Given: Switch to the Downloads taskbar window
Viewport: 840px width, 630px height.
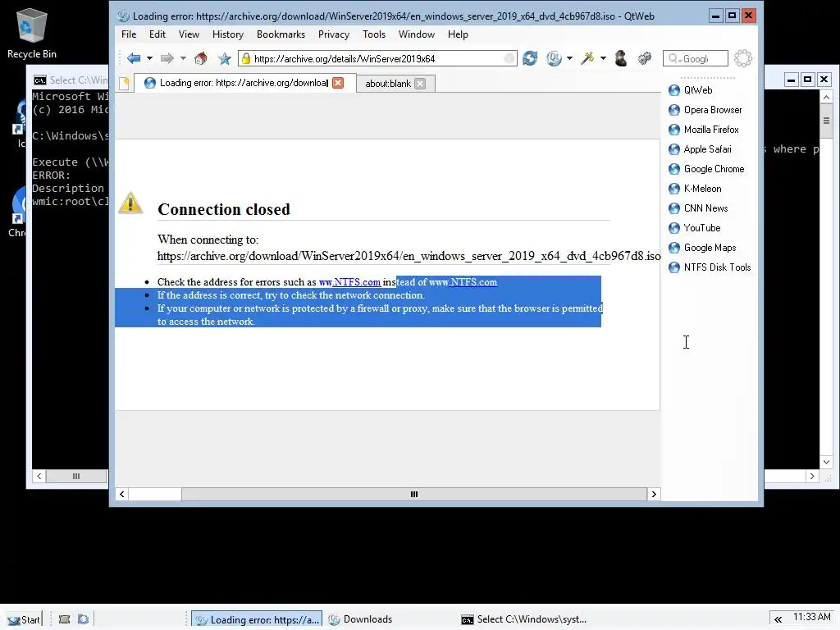Looking at the screenshot, I should 360,619.
